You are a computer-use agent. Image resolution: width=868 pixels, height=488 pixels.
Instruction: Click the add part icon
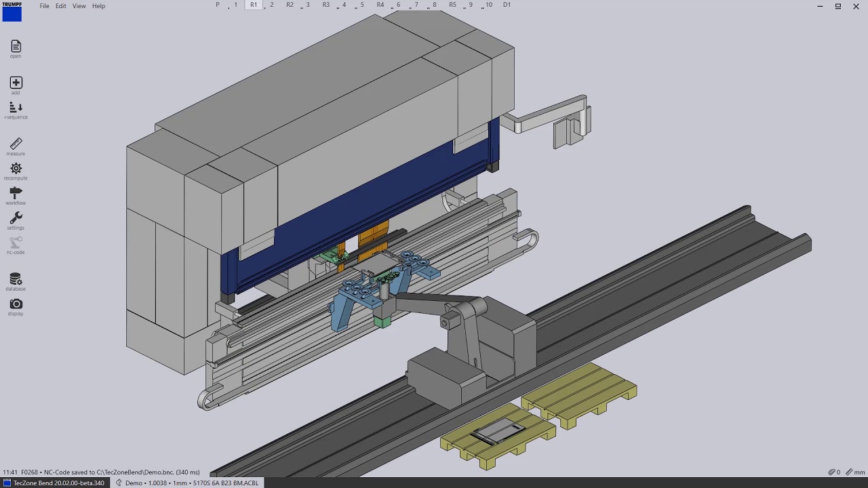(16, 83)
